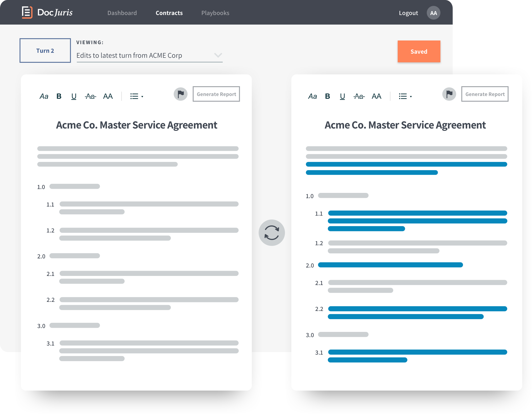The height and width of the screenshot is (414, 532).
Task: Click the Logout link
Action: (408, 13)
